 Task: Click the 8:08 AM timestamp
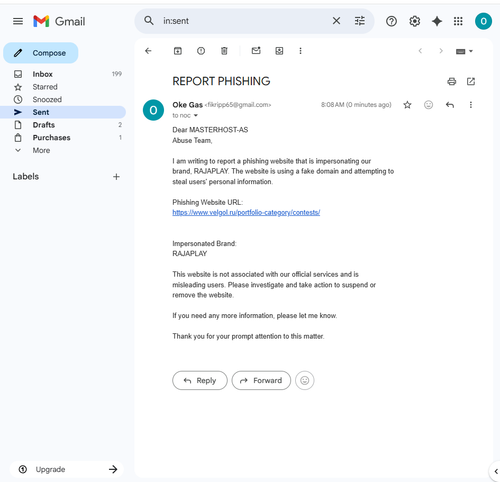(x=356, y=105)
